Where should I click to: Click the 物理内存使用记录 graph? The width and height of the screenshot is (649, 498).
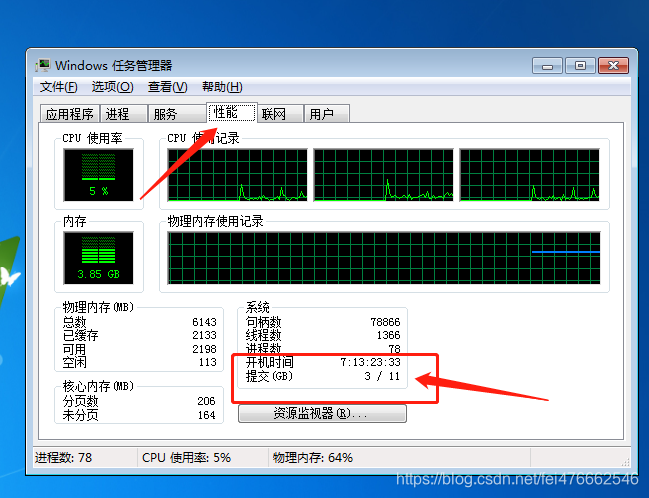tap(384, 258)
